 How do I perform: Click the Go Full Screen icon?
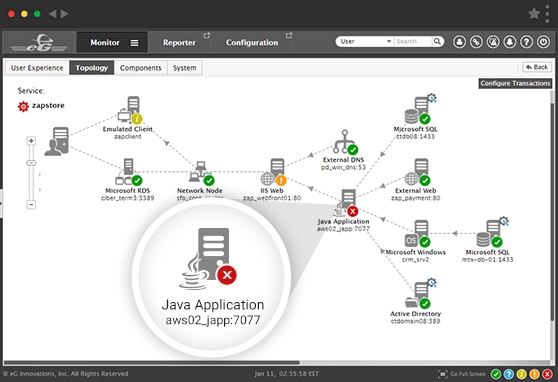(442, 374)
